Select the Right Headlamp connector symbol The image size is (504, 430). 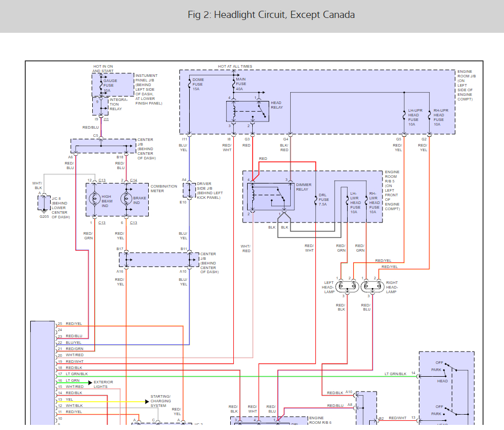click(373, 286)
